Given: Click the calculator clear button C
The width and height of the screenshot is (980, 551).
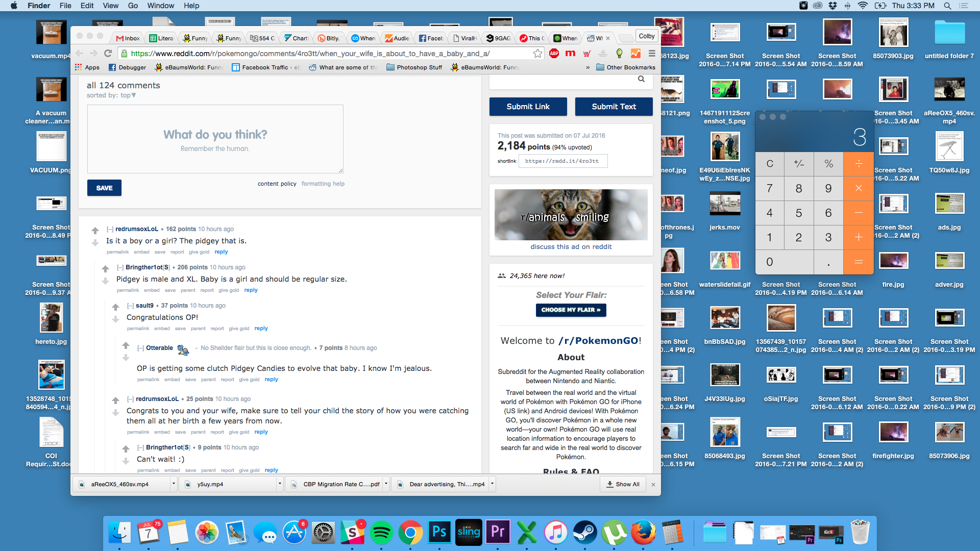Looking at the screenshot, I should [x=769, y=163].
